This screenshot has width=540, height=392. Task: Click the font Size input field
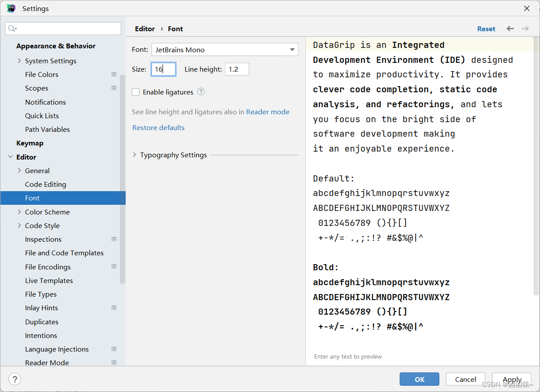pyautogui.click(x=163, y=69)
